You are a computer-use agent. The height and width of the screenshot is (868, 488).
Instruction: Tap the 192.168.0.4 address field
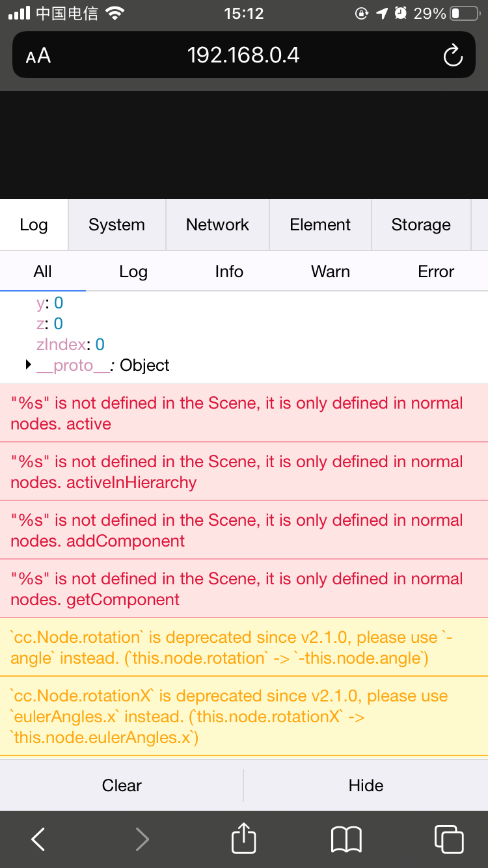pos(243,55)
